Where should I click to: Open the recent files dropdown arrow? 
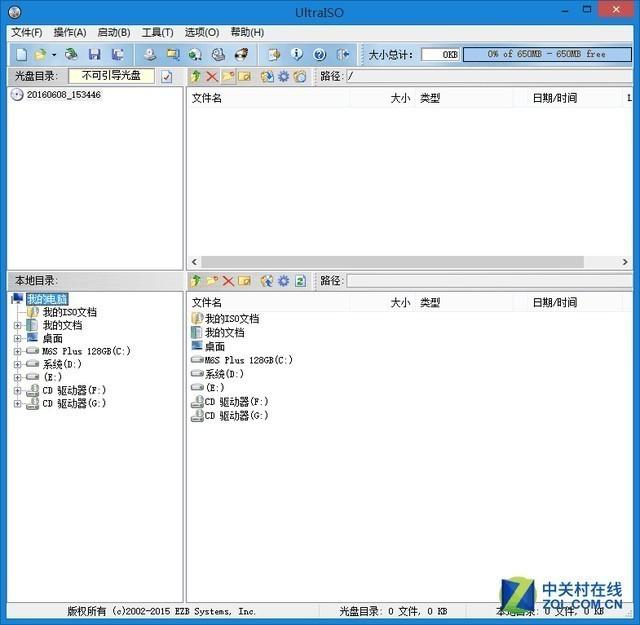[54, 54]
